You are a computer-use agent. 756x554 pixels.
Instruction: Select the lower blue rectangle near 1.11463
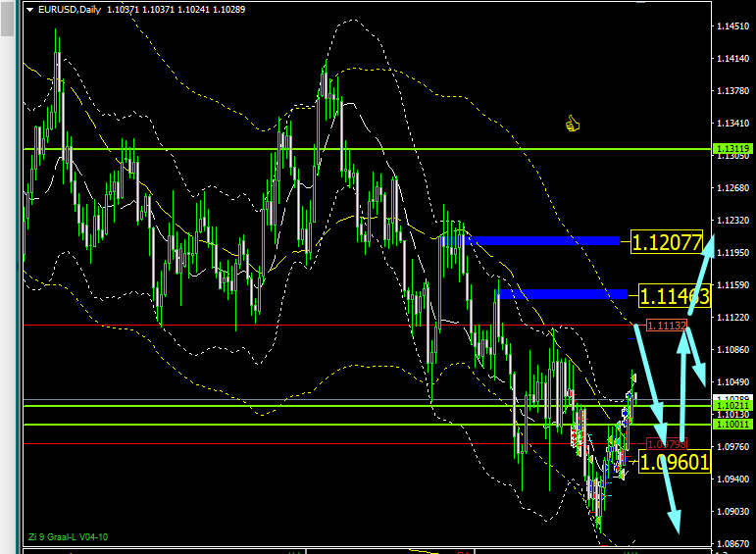(x=562, y=294)
